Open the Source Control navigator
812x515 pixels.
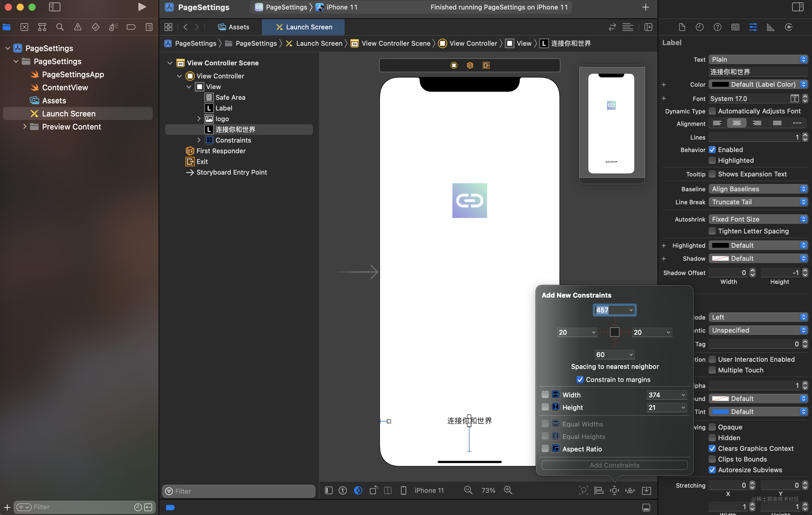click(24, 27)
